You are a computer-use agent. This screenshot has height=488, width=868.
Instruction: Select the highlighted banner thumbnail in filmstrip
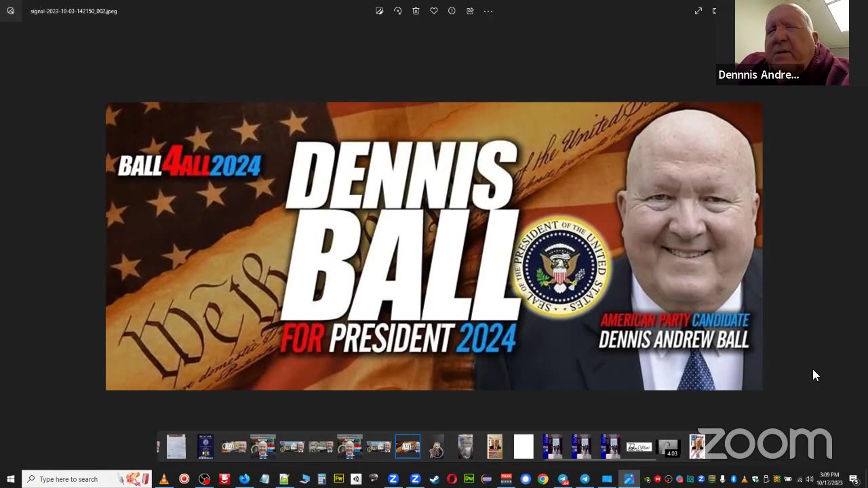(x=408, y=447)
